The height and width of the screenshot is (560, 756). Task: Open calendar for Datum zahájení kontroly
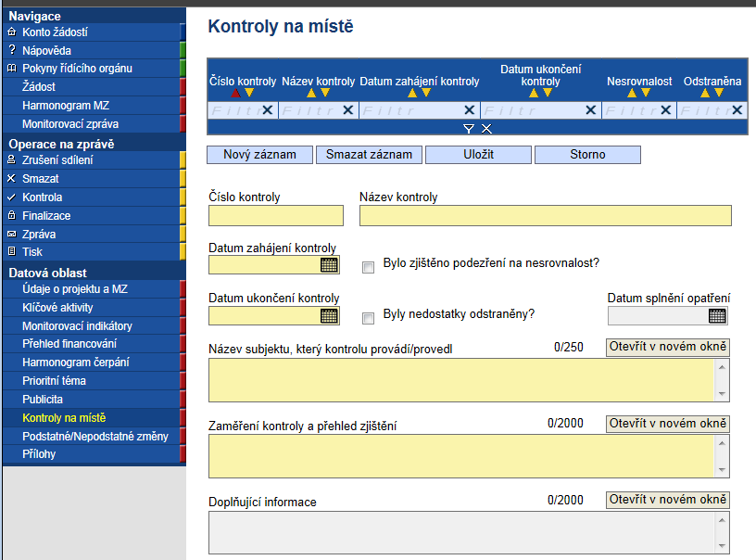click(x=329, y=265)
